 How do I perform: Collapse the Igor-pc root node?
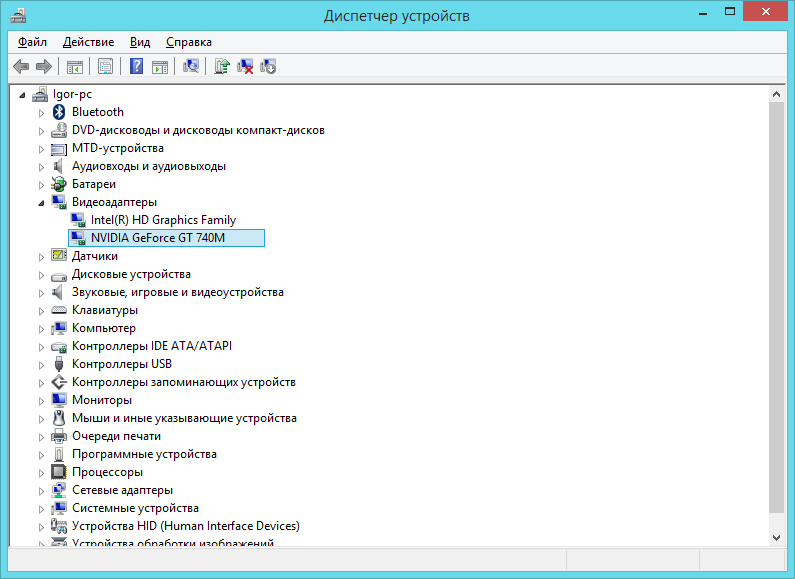point(22,95)
